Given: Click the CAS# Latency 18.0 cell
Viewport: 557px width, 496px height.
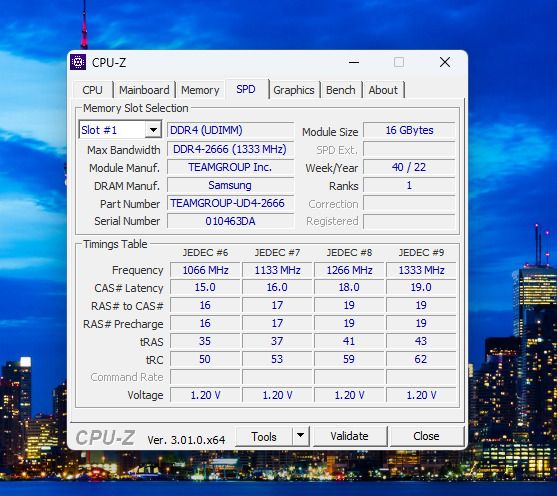Looking at the screenshot, I should (x=349, y=287).
